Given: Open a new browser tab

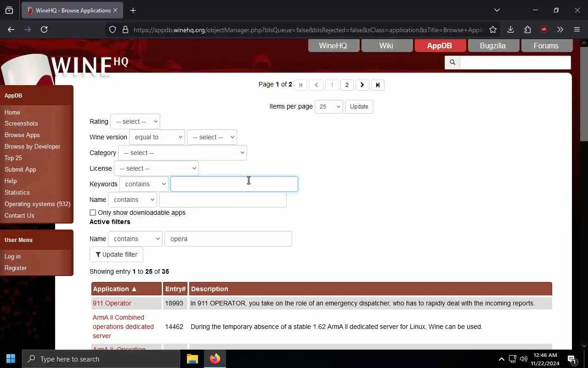Looking at the screenshot, I should [x=133, y=10].
